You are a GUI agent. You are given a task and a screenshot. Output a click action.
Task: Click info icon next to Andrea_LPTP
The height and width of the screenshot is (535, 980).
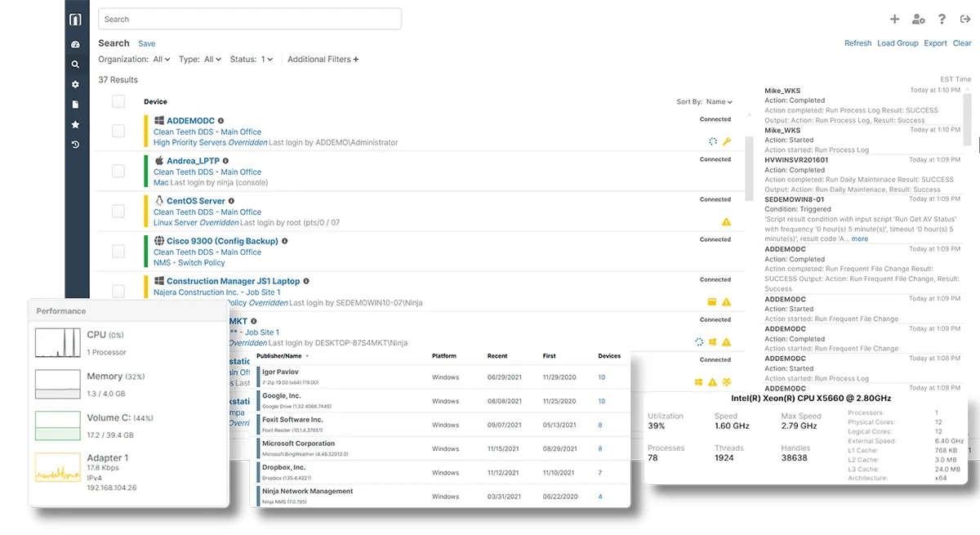tap(226, 161)
